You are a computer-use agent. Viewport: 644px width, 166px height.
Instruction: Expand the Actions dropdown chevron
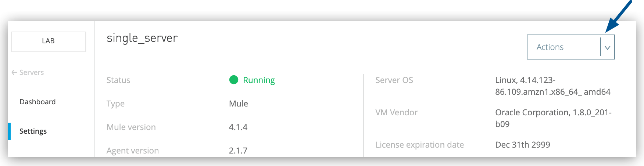click(x=607, y=47)
